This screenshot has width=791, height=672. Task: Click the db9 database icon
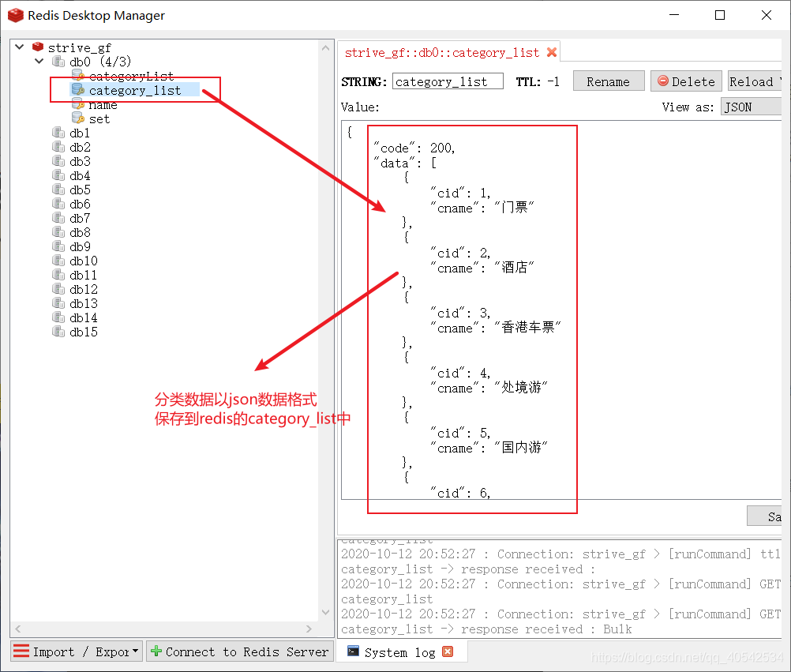tap(58, 246)
